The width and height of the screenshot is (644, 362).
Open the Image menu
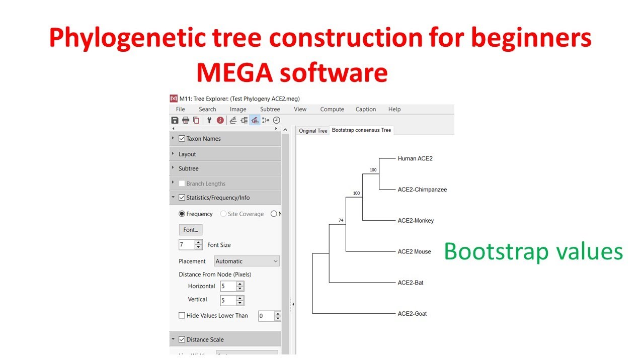point(238,109)
